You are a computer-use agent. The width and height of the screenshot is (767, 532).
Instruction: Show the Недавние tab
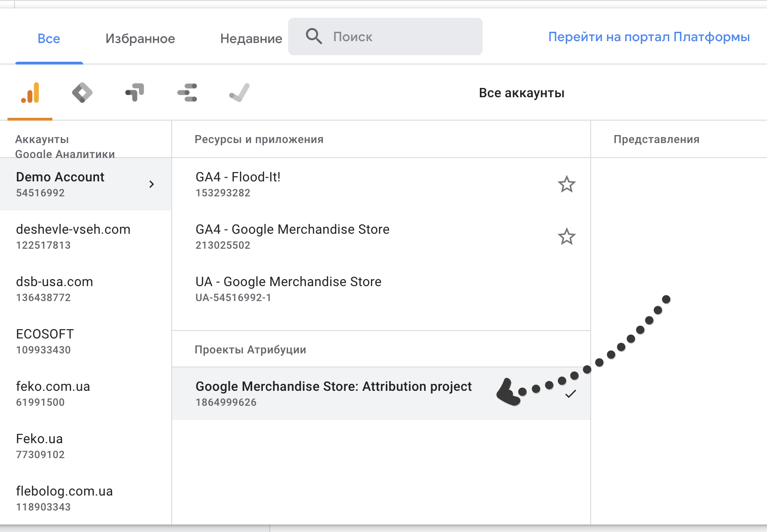pyautogui.click(x=251, y=38)
